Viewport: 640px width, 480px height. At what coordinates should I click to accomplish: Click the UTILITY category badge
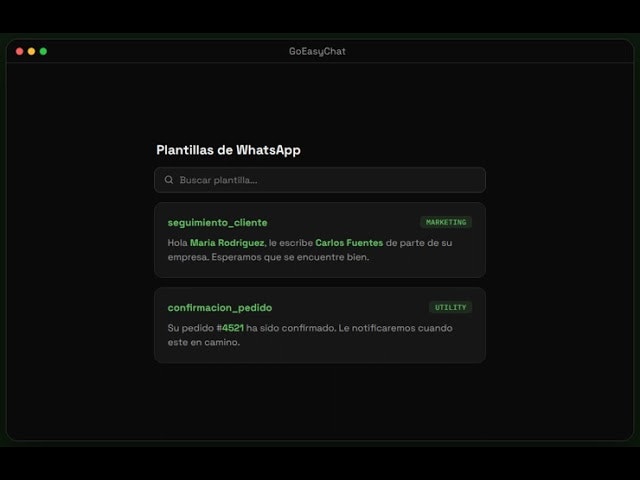pyautogui.click(x=450, y=307)
